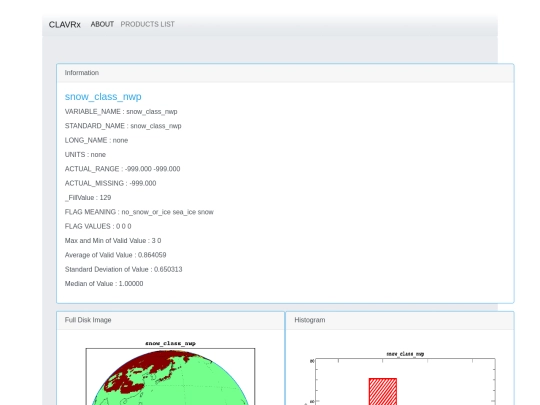Image resolution: width=540 pixels, height=405 pixels.
Task: Select the VARIABLE_NAME : snow_class_nwp line
Action: pos(121,112)
